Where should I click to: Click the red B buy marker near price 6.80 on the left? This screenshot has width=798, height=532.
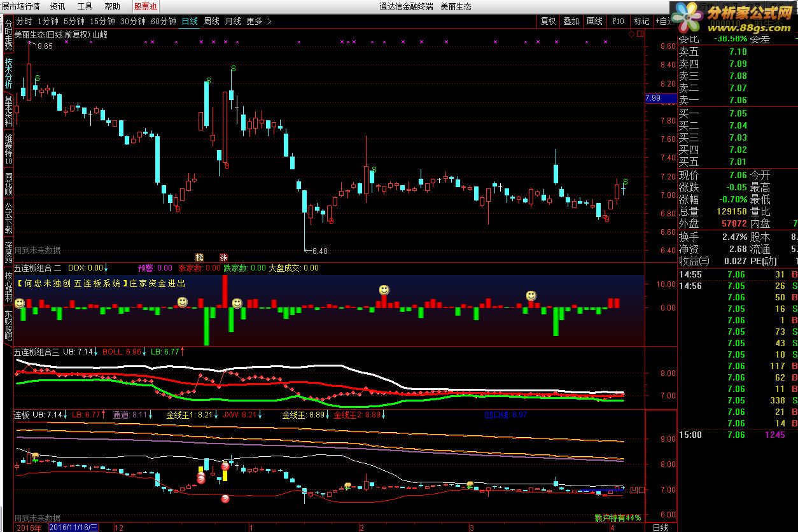(178, 209)
